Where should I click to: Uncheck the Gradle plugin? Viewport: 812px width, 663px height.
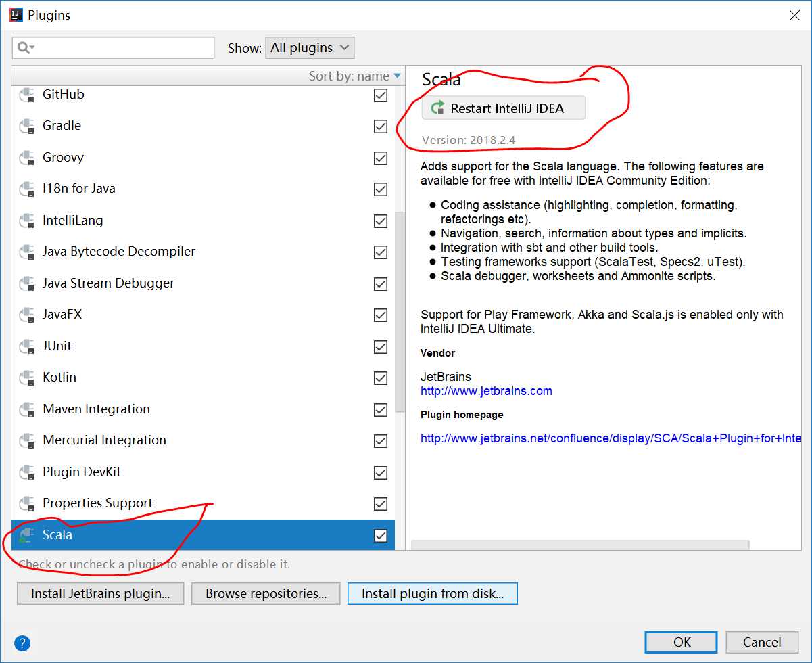point(381,127)
